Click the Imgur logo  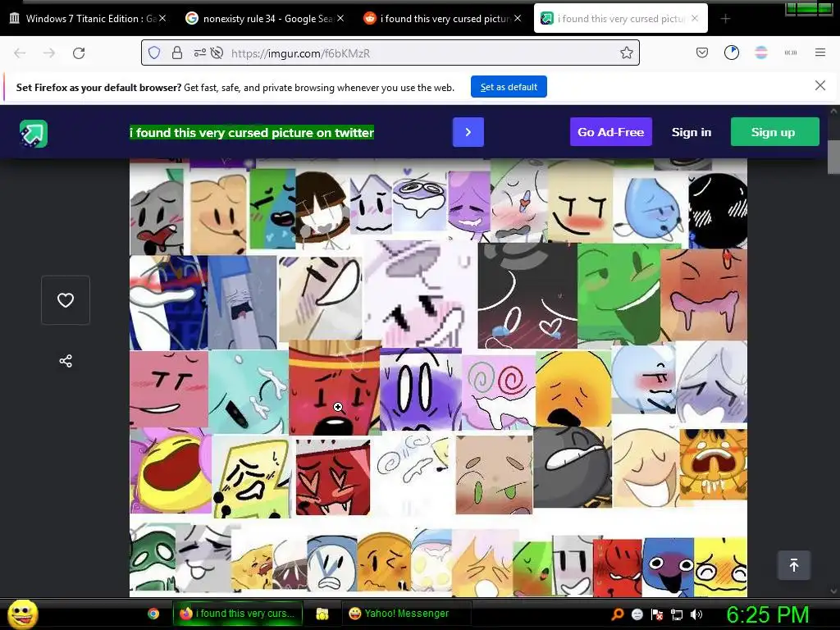click(34, 133)
